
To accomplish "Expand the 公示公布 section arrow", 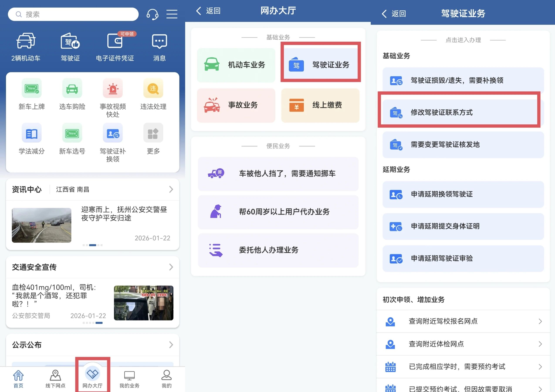I will point(171,345).
